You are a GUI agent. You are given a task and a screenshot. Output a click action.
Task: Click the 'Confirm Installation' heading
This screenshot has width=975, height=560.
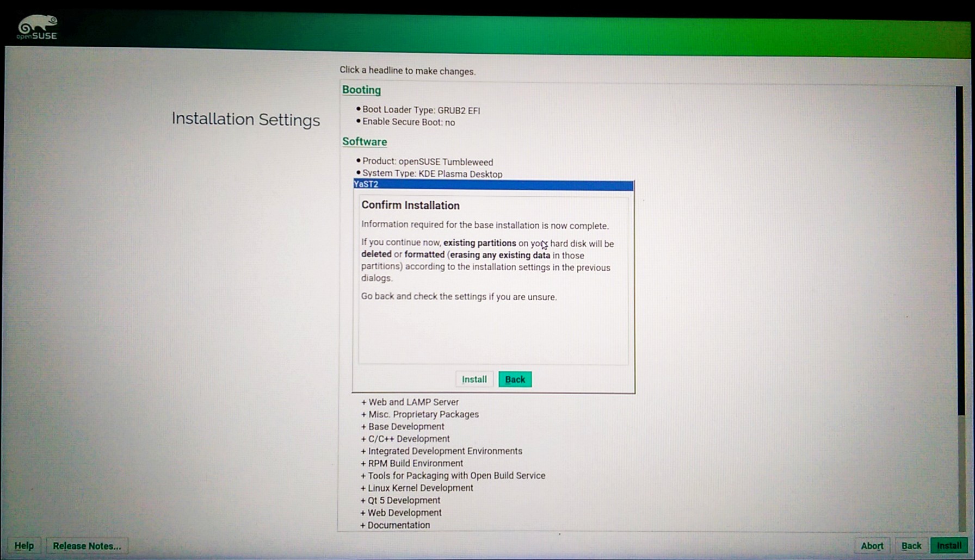410,205
